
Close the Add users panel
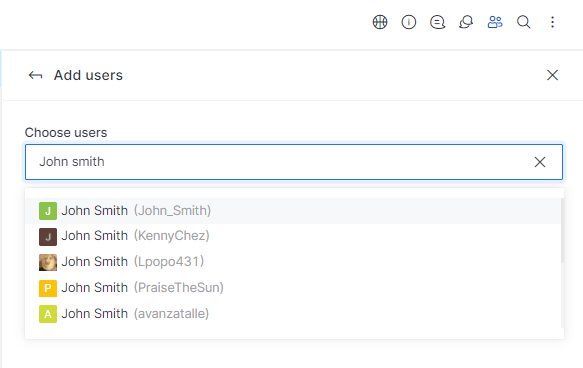tap(553, 75)
